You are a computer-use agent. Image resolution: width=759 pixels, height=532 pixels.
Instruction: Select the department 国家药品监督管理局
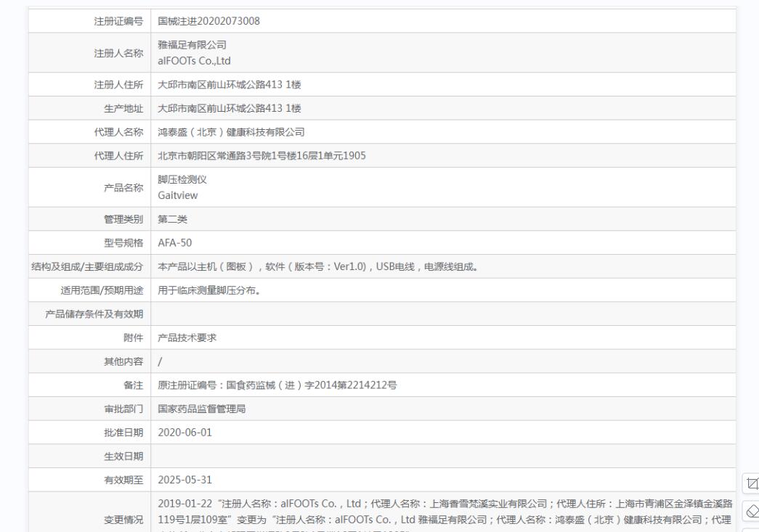[201, 409]
